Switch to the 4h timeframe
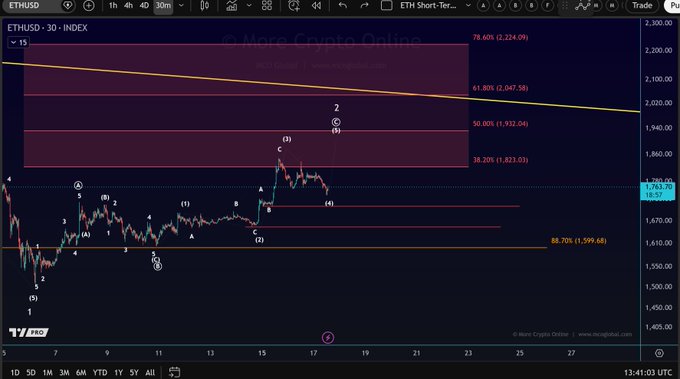This screenshot has height=379, width=680. (128, 6)
